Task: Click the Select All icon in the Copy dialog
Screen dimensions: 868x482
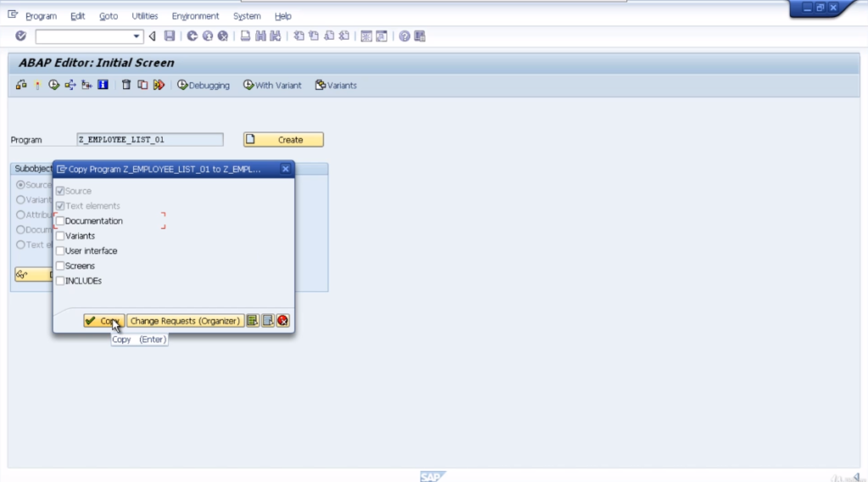Action: coord(253,320)
